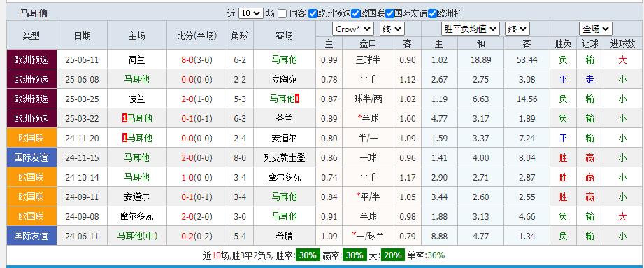
Task: Click the 20% 大 rate badge
Action: point(393,255)
